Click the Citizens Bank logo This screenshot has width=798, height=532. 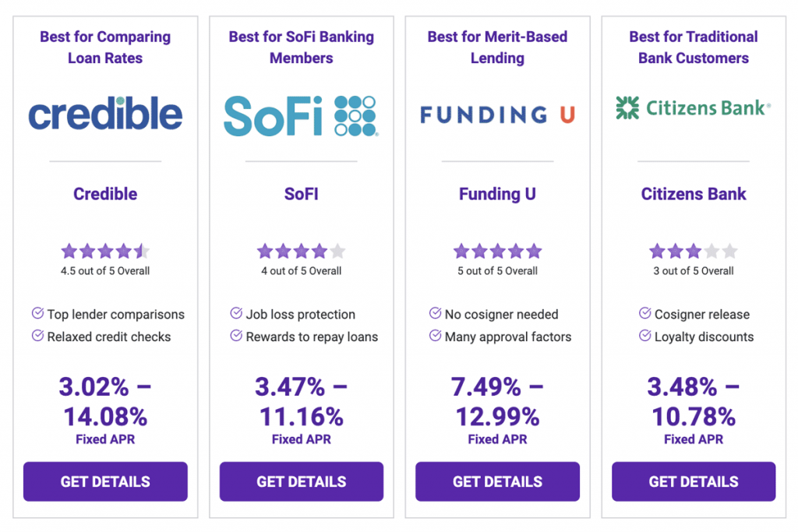pyautogui.click(x=693, y=108)
